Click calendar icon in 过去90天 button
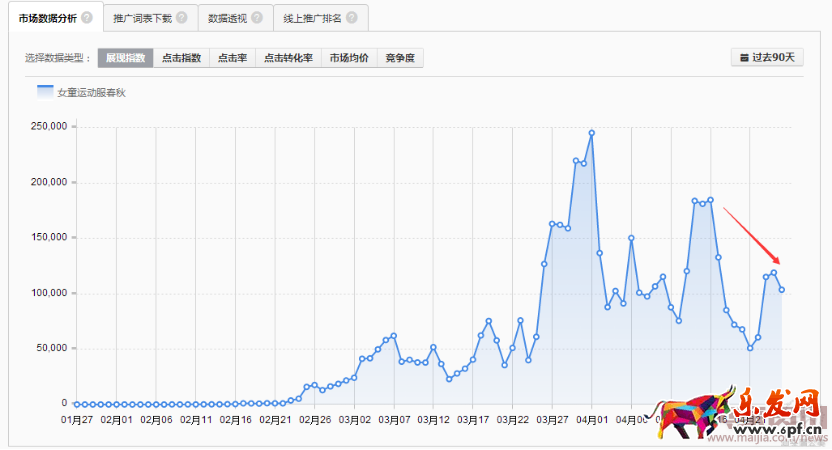The width and height of the screenshot is (832, 450). (743, 58)
